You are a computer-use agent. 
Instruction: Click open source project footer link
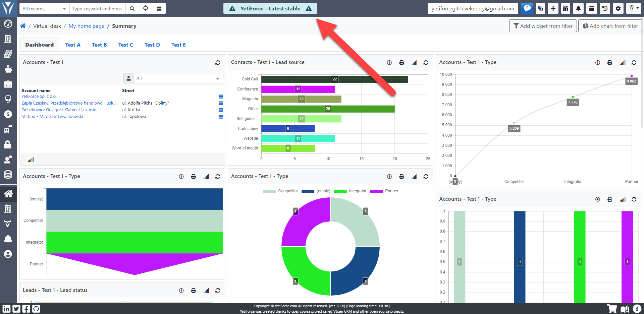click(307, 311)
